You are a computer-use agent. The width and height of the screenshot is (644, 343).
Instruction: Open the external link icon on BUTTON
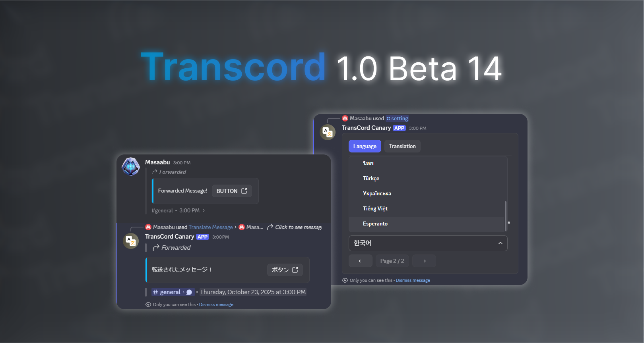244,191
